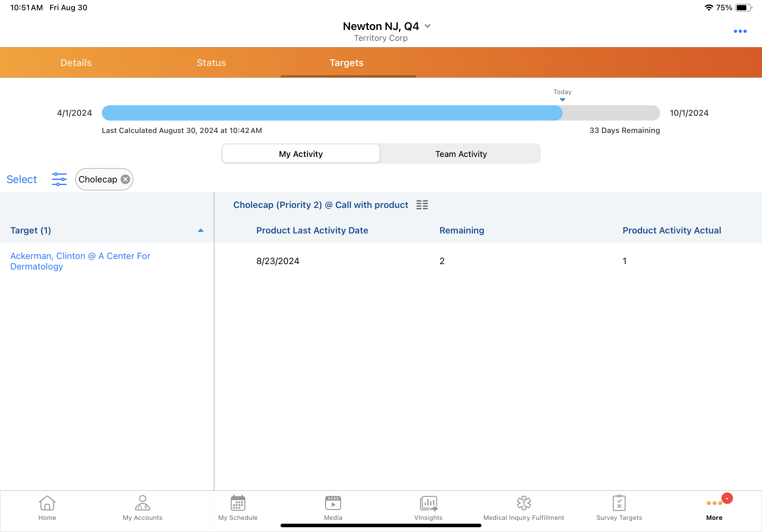
Task: Open the filter sliders icon
Action: (59, 179)
